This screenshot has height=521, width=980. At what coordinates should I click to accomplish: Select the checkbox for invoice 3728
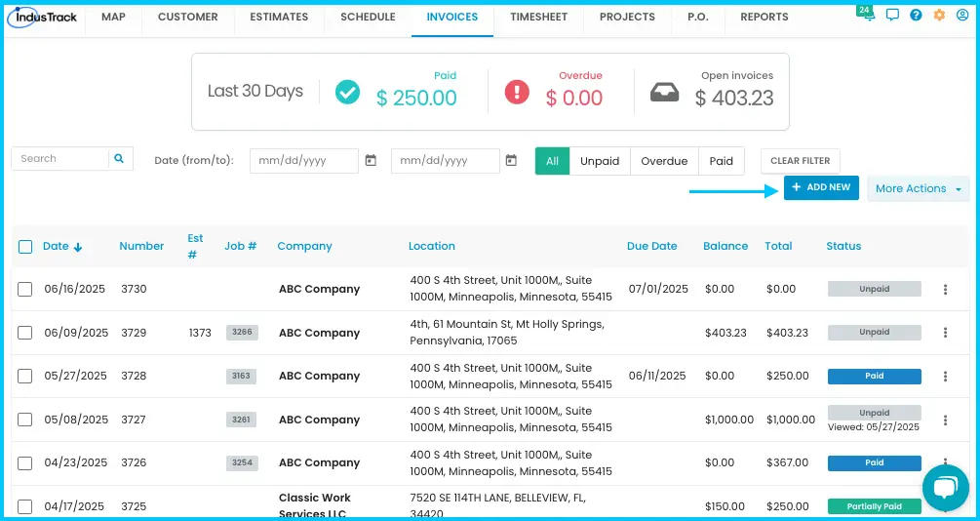point(25,376)
